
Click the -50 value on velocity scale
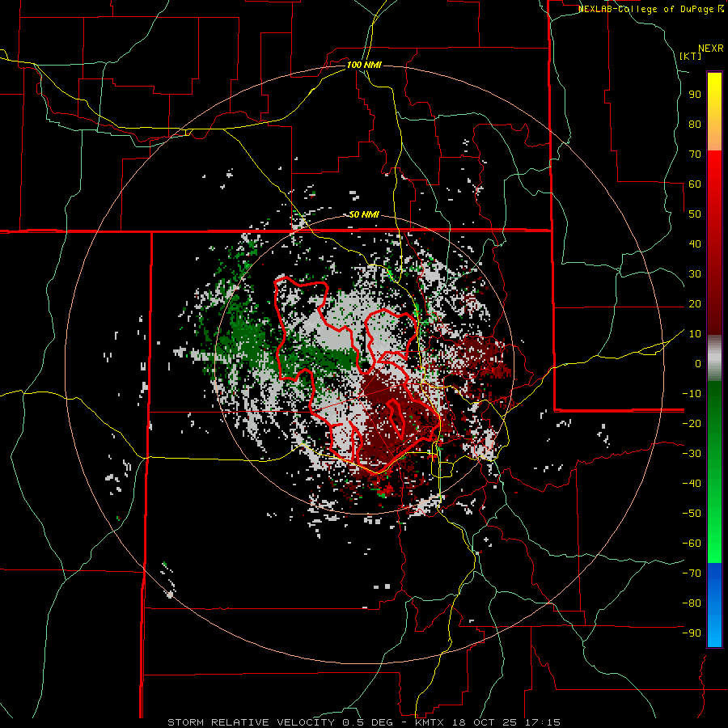692,514
